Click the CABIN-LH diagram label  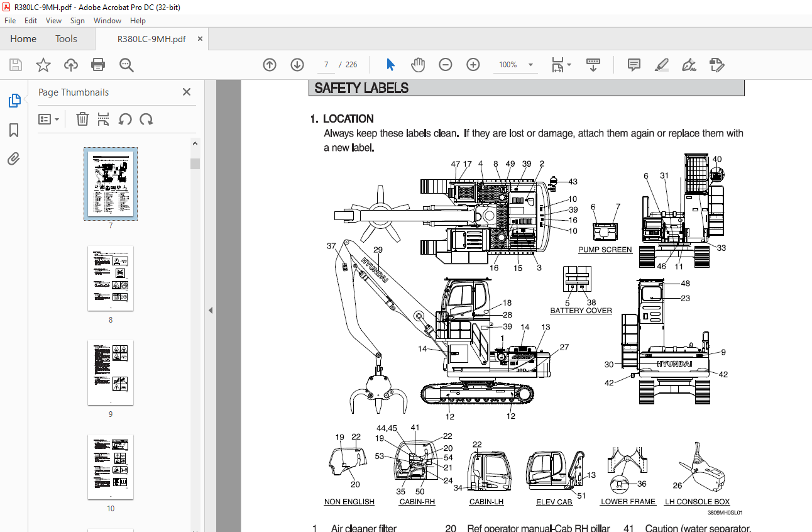click(x=486, y=502)
